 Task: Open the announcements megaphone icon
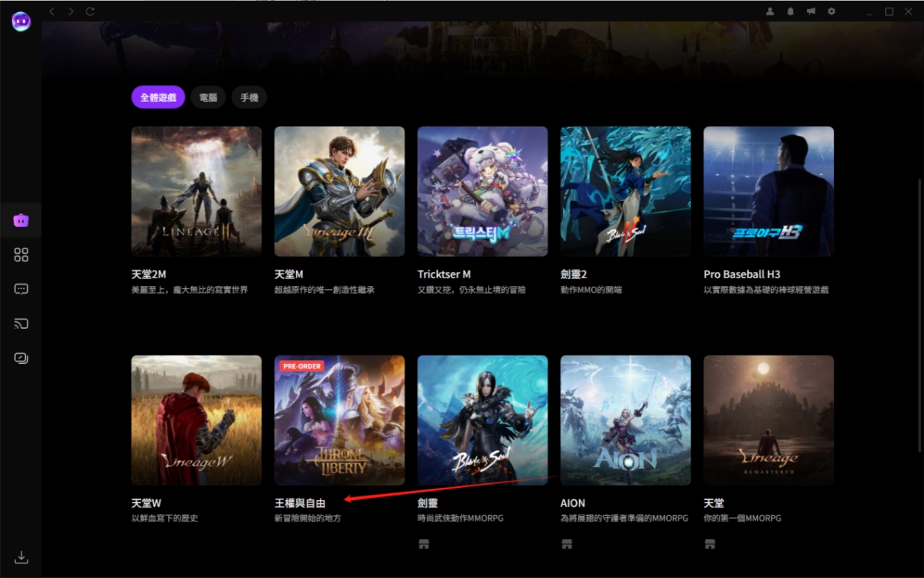811,11
